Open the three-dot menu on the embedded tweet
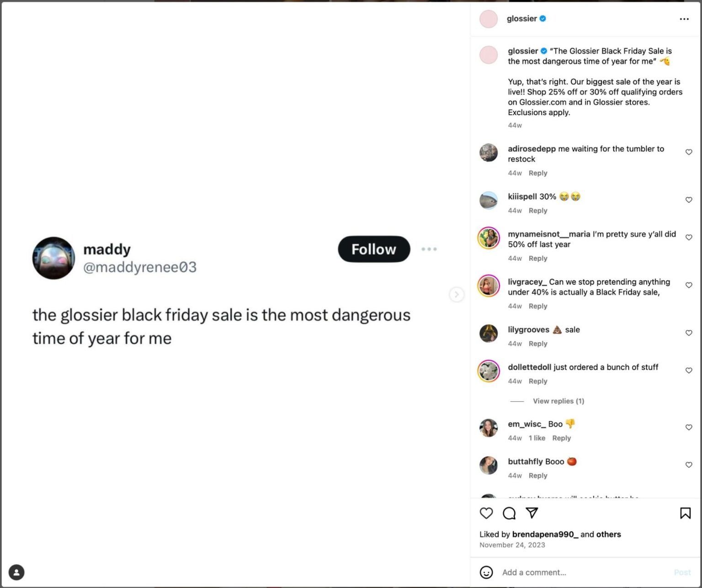Image resolution: width=702 pixels, height=588 pixels. pos(429,249)
